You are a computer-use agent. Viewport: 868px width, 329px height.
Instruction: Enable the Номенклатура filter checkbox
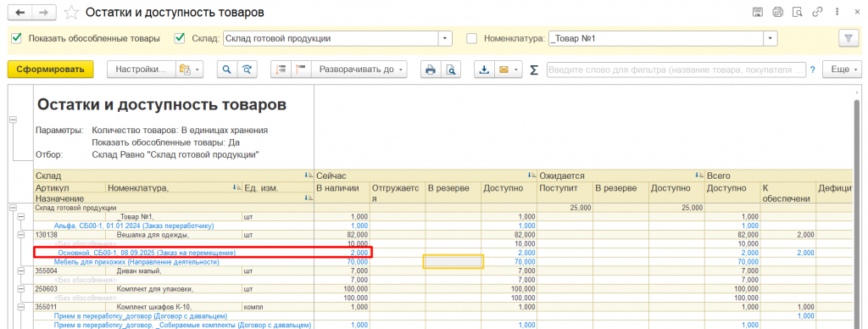pyautogui.click(x=471, y=39)
